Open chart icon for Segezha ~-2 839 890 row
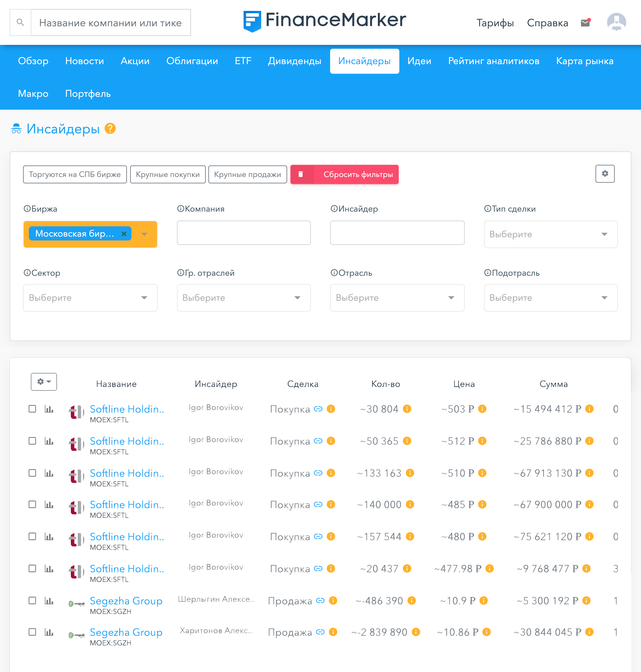The height and width of the screenshot is (672, 641). point(49,632)
